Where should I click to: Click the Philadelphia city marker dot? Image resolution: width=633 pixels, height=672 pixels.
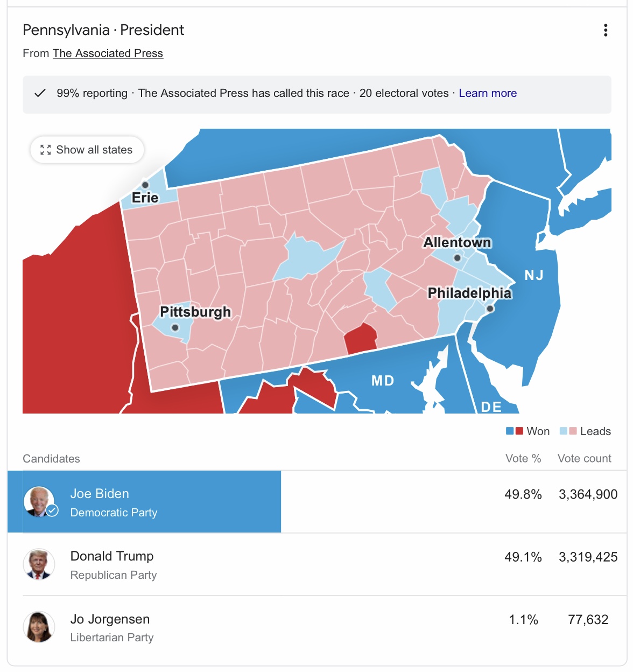pos(490,309)
